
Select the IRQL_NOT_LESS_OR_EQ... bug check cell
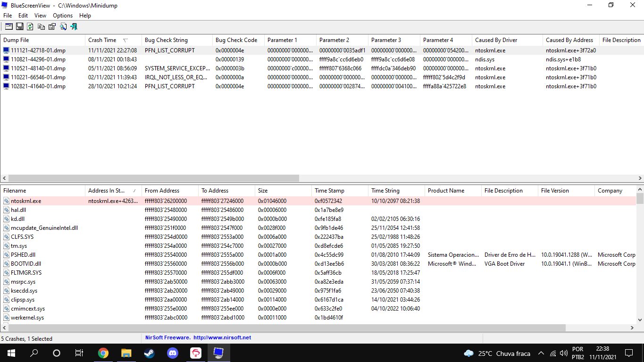(x=177, y=77)
